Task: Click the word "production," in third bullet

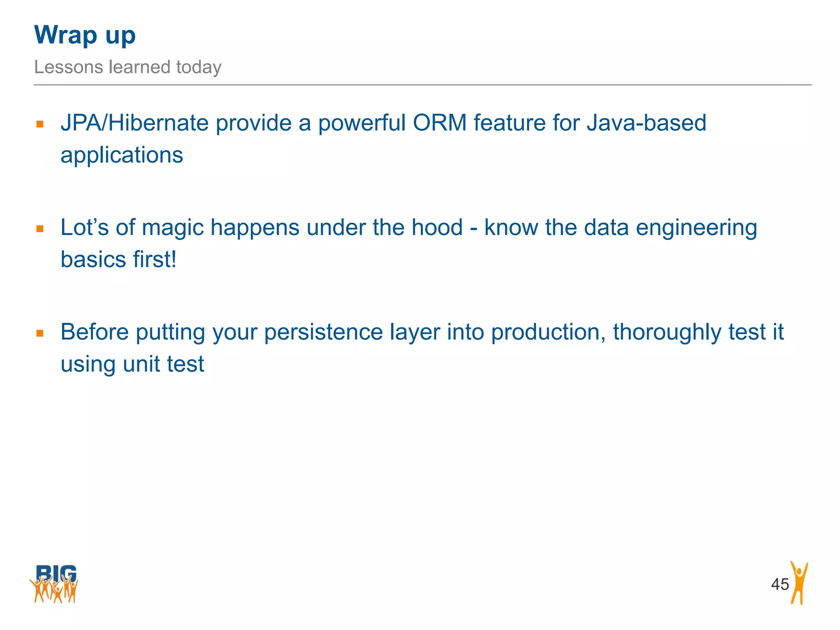Action: [x=548, y=332]
